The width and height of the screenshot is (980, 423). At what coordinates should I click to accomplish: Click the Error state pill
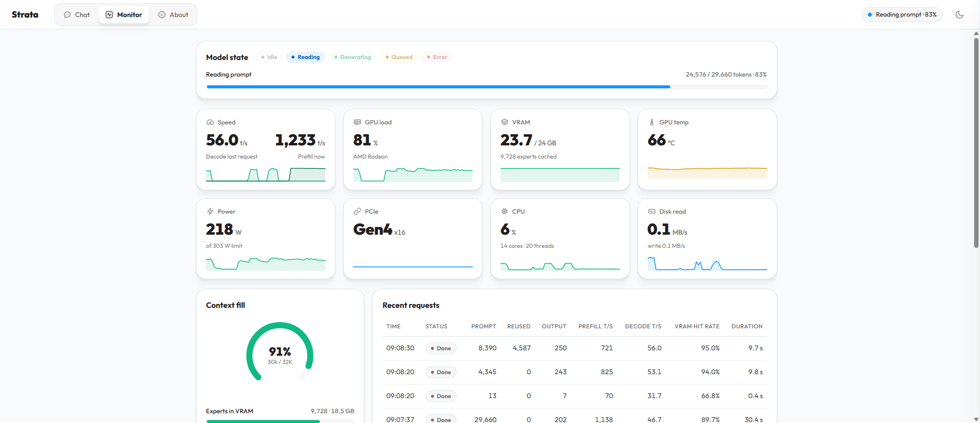coord(437,57)
